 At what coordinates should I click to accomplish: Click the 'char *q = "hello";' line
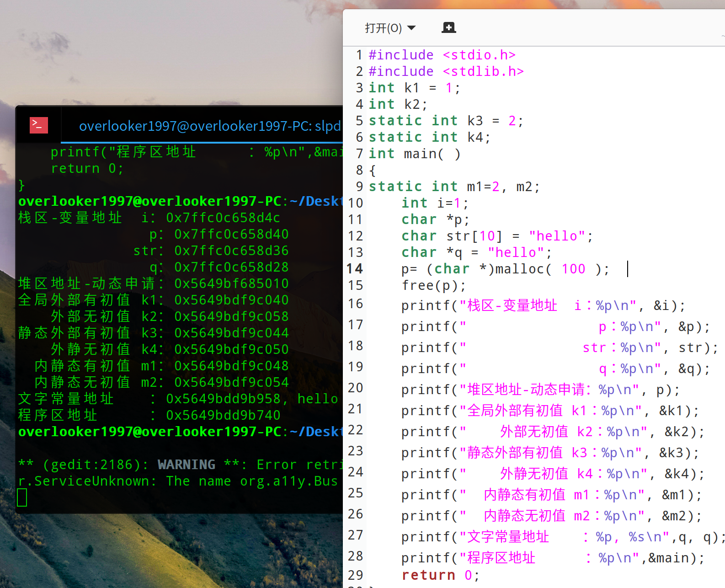[477, 252]
